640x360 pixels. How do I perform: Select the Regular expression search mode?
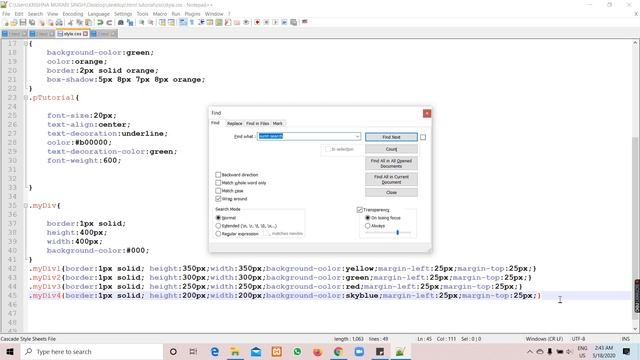[x=218, y=234]
